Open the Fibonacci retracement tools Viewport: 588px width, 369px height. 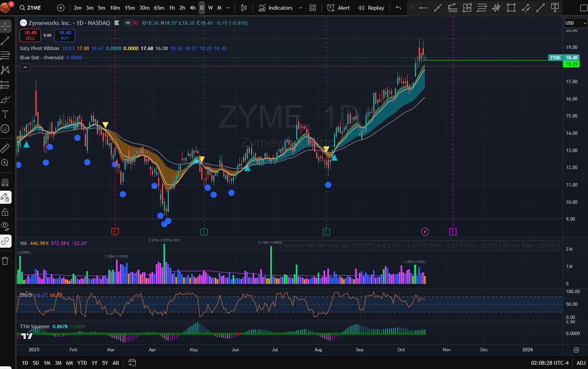(x=5, y=55)
